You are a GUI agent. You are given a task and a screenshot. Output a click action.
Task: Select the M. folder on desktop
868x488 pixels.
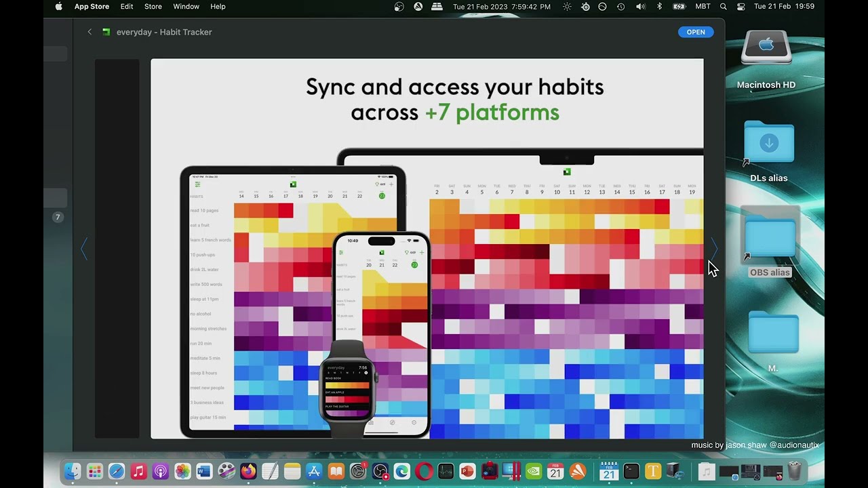(x=773, y=332)
